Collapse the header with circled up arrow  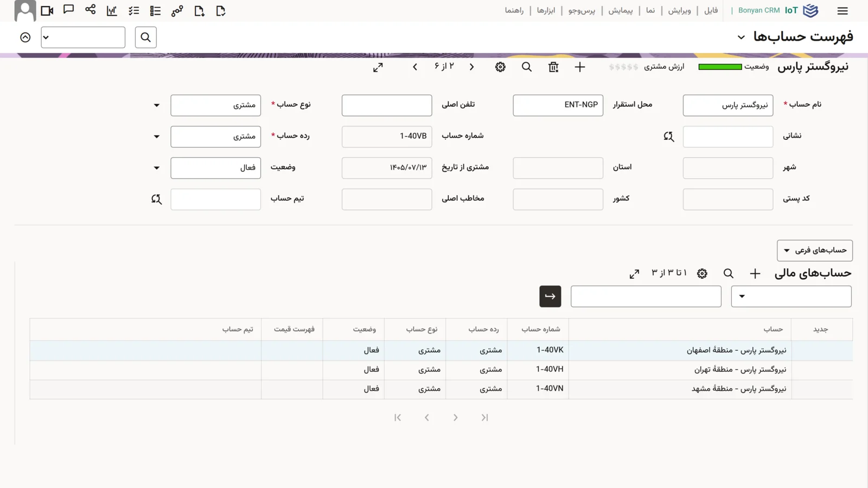(25, 37)
